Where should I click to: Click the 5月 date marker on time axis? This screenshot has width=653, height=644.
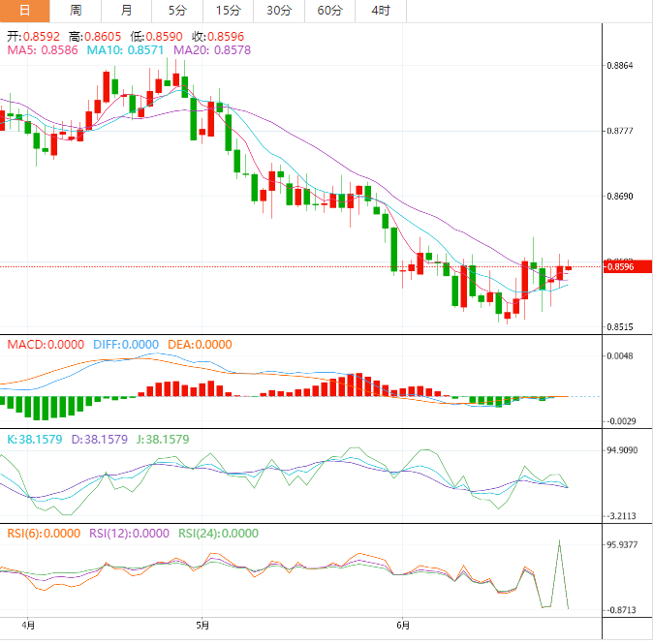click(x=202, y=626)
